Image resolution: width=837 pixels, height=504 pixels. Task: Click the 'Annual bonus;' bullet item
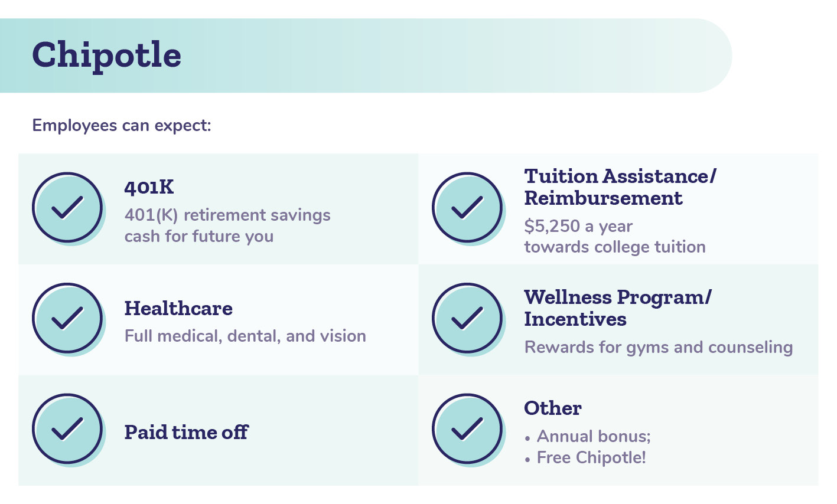[594, 436]
